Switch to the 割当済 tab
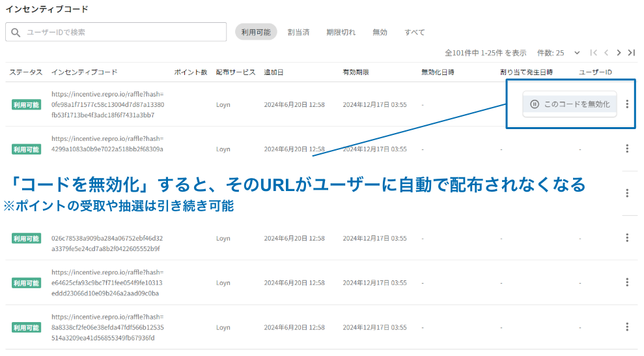Image resolution: width=644 pixels, height=356 pixels. 298,32
